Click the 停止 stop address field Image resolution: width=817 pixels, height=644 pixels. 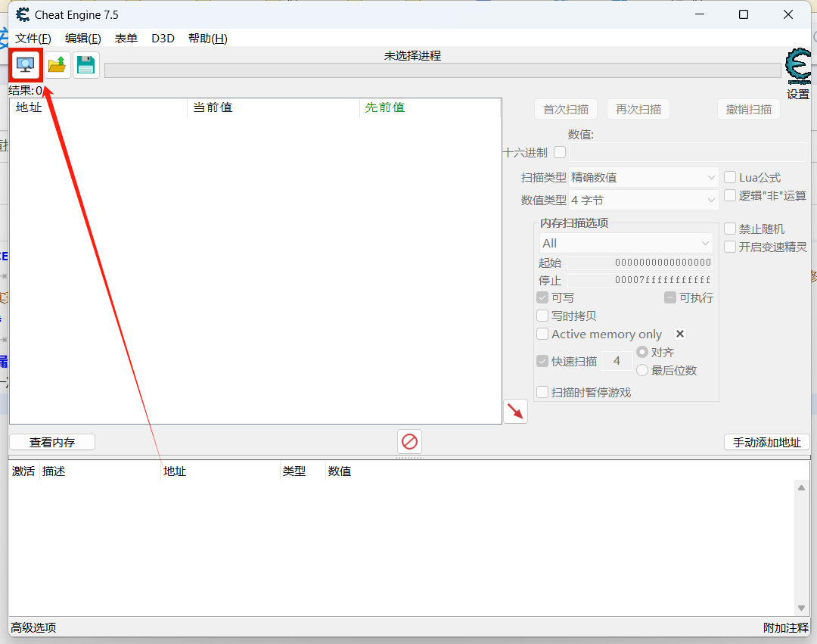pyautogui.click(x=640, y=280)
